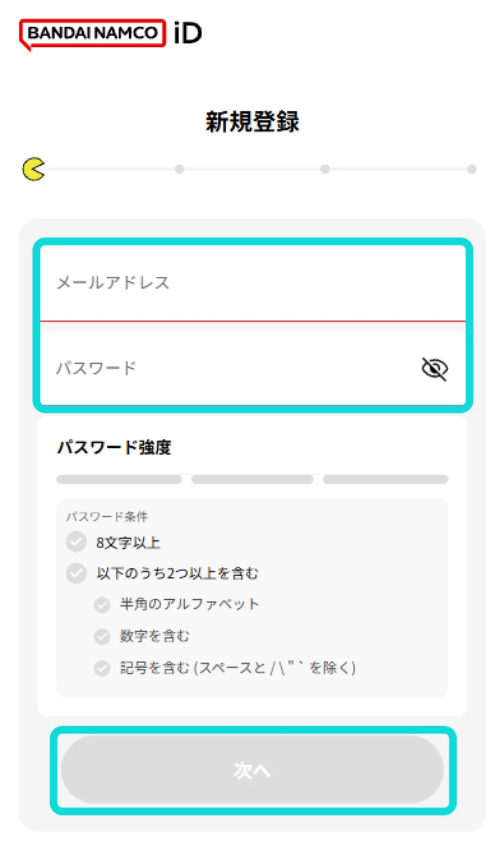
Task: Select the メールアドレス input field
Action: pyautogui.click(x=252, y=284)
